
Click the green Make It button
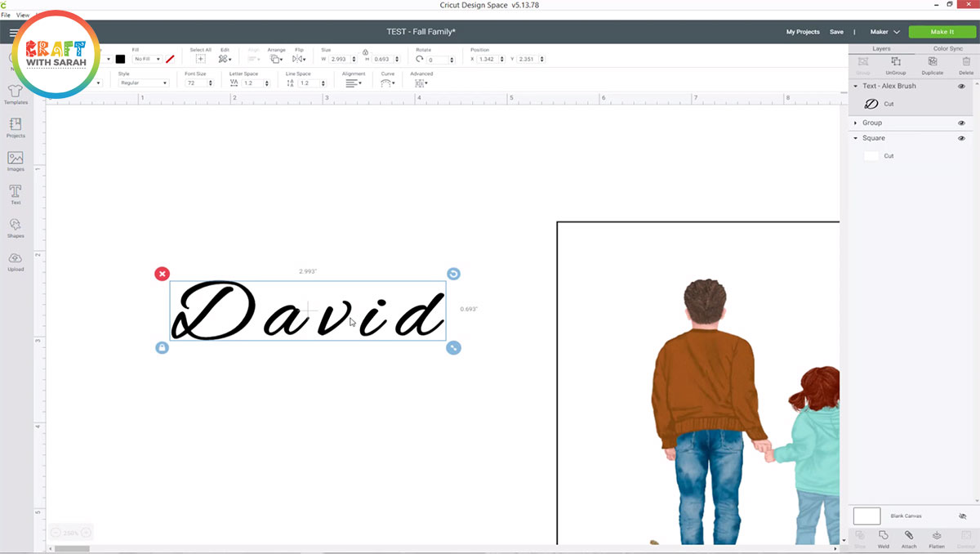pyautogui.click(x=942, y=32)
